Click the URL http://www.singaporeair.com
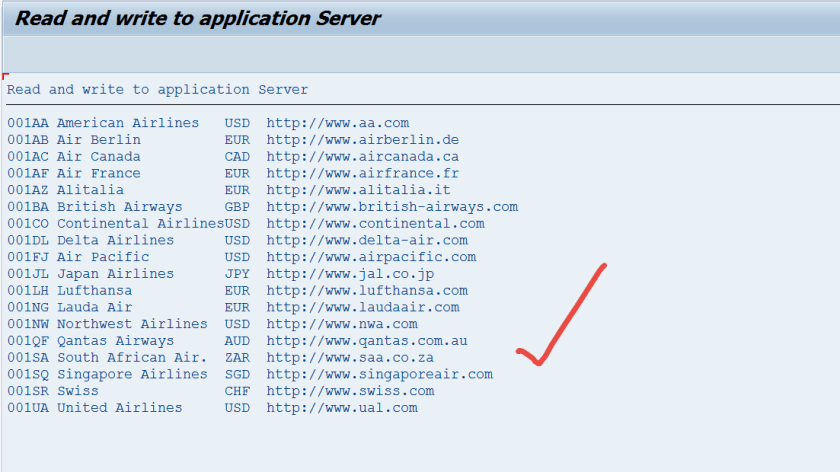 (380, 374)
